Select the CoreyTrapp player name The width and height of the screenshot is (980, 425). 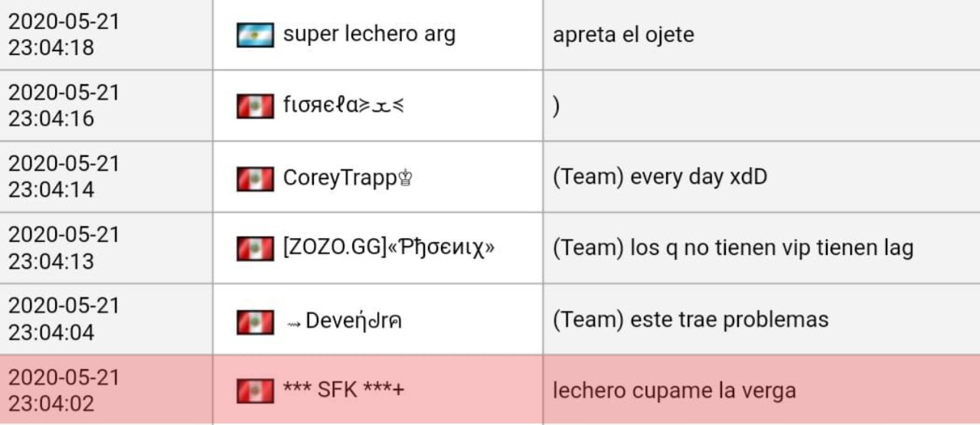click(x=348, y=178)
